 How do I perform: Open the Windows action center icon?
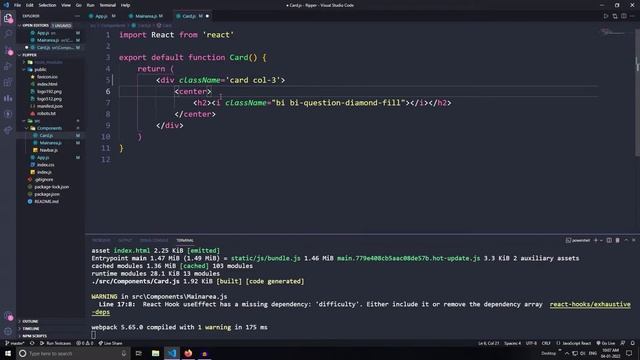(x=629, y=353)
